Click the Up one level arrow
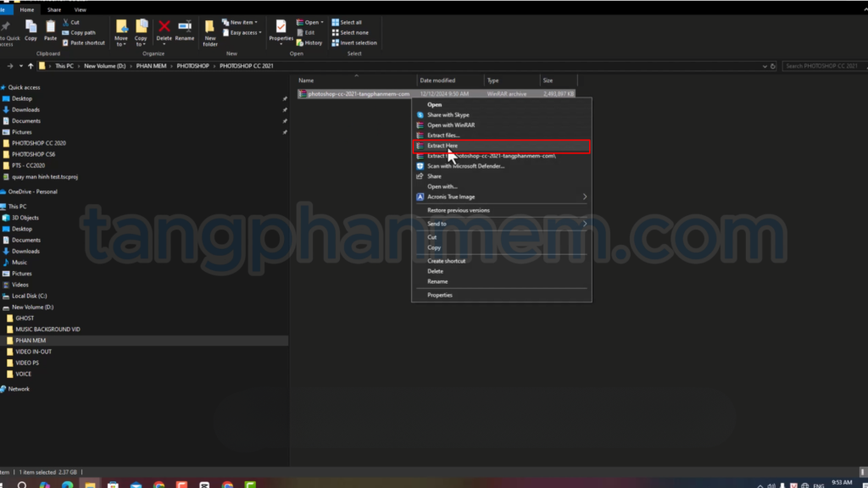 click(31, 65)
